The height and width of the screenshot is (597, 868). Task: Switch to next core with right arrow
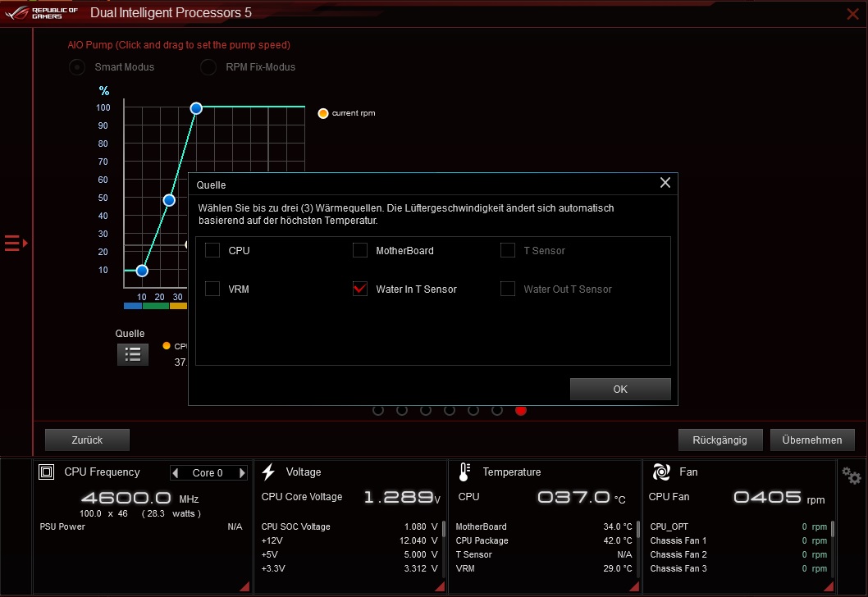(242, 472)
